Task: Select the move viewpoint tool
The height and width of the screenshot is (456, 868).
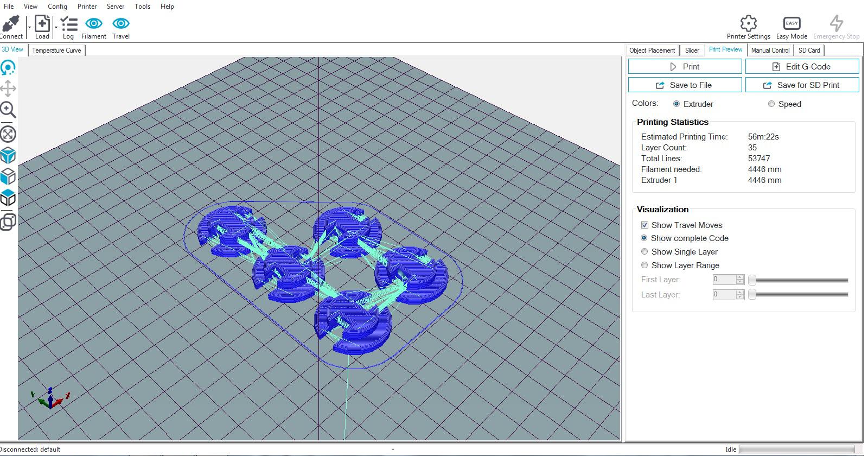Action: click(x=8, y=88)
